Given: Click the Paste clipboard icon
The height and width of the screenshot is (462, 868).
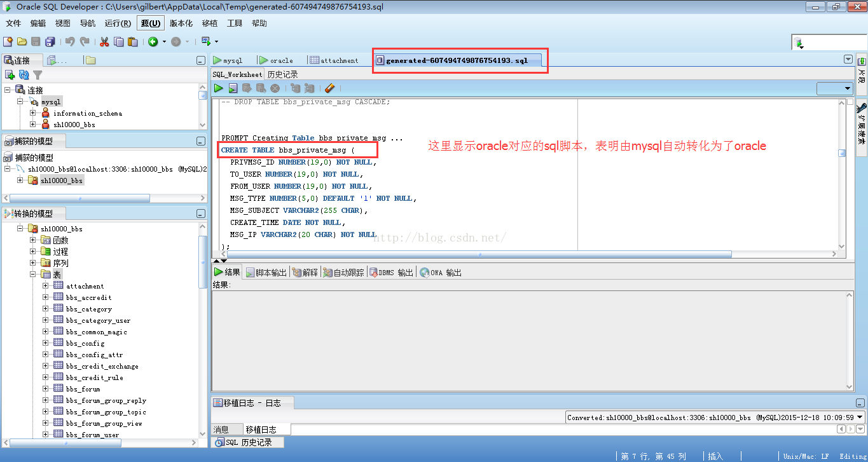Looking at the screenshot, I should coord(132,41).
